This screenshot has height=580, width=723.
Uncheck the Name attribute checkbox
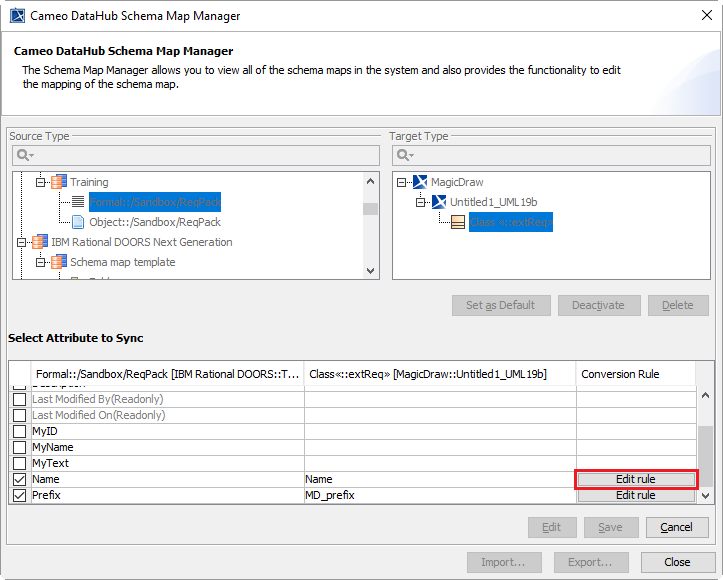pyautogui.click(x=19, y=479)
